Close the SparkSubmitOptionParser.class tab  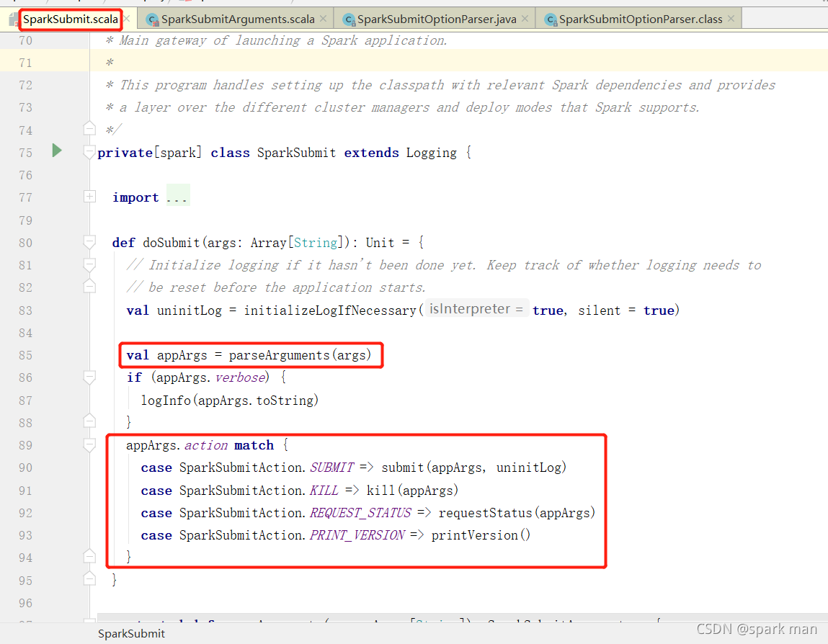[x=731, y=19]
